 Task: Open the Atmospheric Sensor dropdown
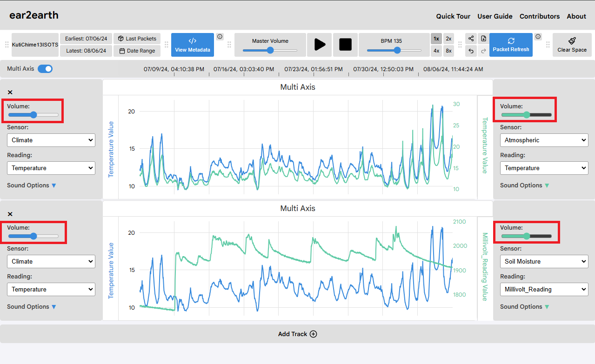pos(544,140)
